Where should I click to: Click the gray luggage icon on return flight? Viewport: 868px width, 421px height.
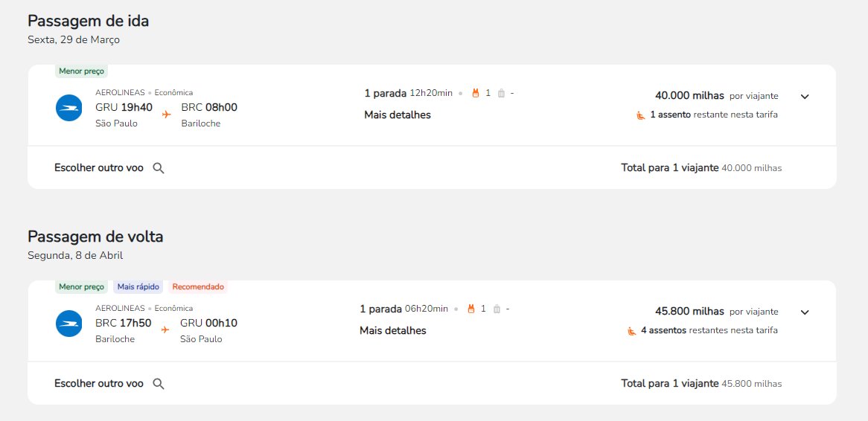pos(497,309)
